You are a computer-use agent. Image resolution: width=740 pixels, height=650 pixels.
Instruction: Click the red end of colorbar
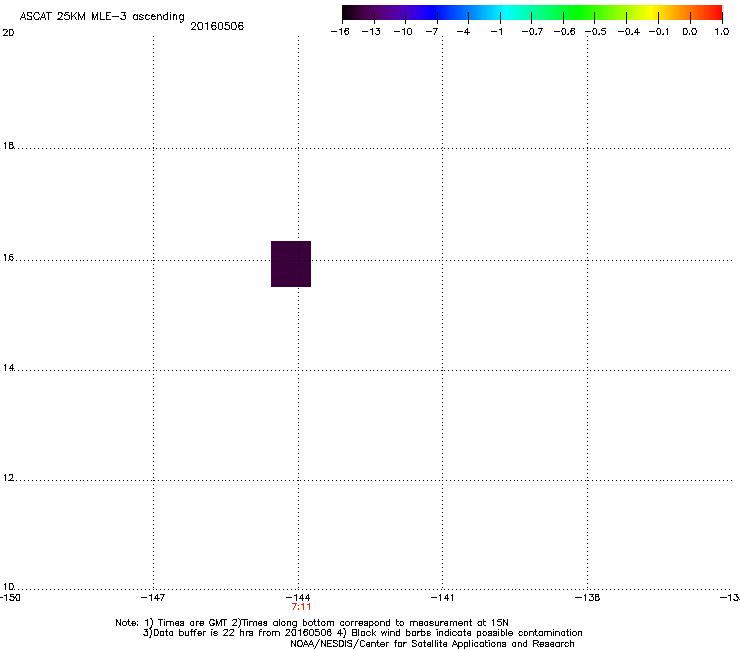click(713, 12)
